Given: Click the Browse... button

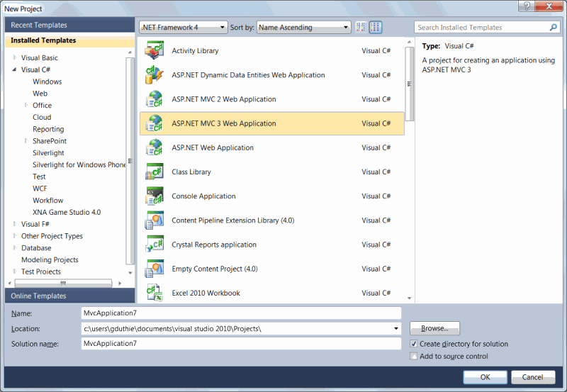Looking at the screenshot, I should pos(434,328).
